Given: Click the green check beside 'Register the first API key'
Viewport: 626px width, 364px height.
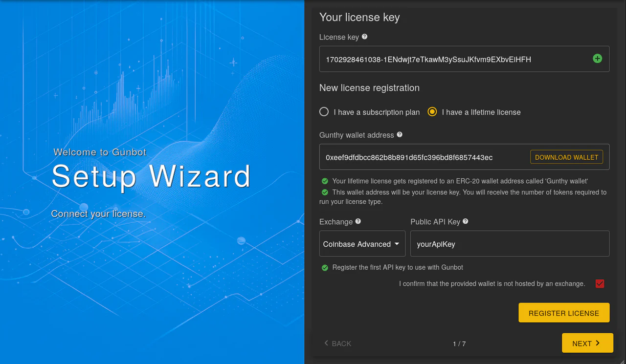Looking at the screenshot, I should [x=325, y=268].
